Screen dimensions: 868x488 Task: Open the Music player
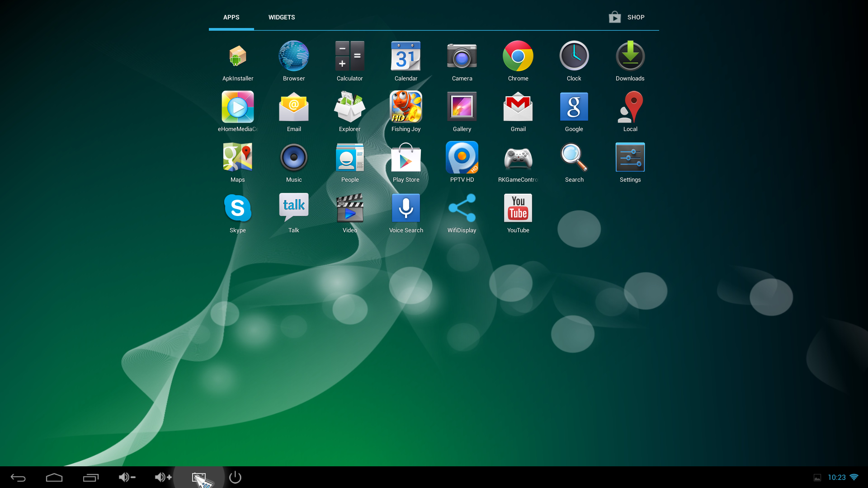pos(294,157)
